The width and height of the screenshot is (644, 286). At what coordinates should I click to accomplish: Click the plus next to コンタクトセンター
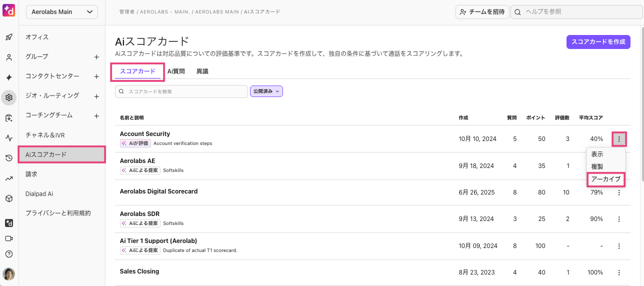[96, 76]
